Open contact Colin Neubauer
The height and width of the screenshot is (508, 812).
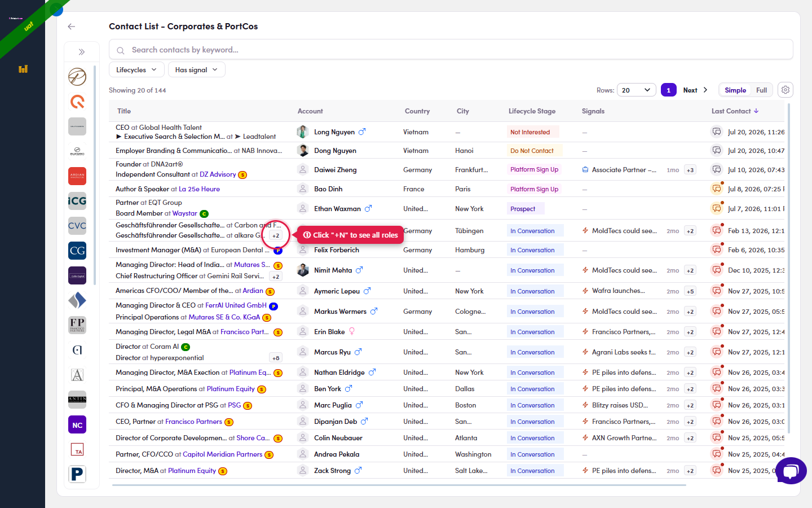tap(338, 438)
